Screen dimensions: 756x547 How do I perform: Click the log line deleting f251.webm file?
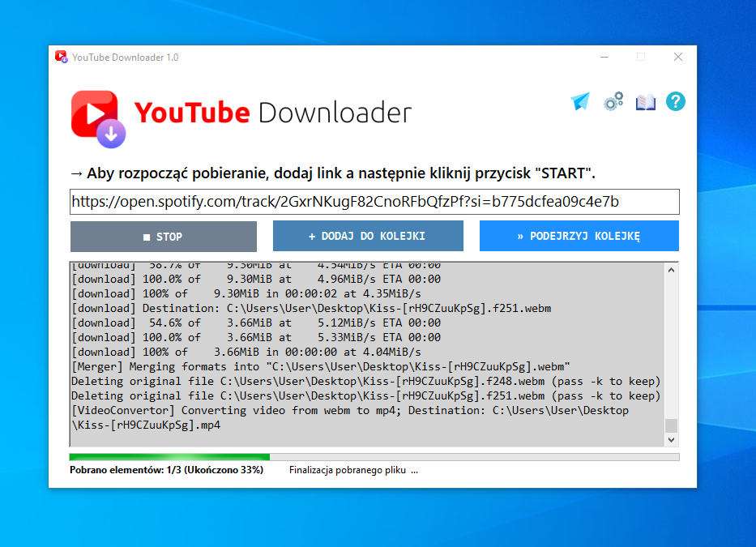pyautogui.click(x=366, y=395)
